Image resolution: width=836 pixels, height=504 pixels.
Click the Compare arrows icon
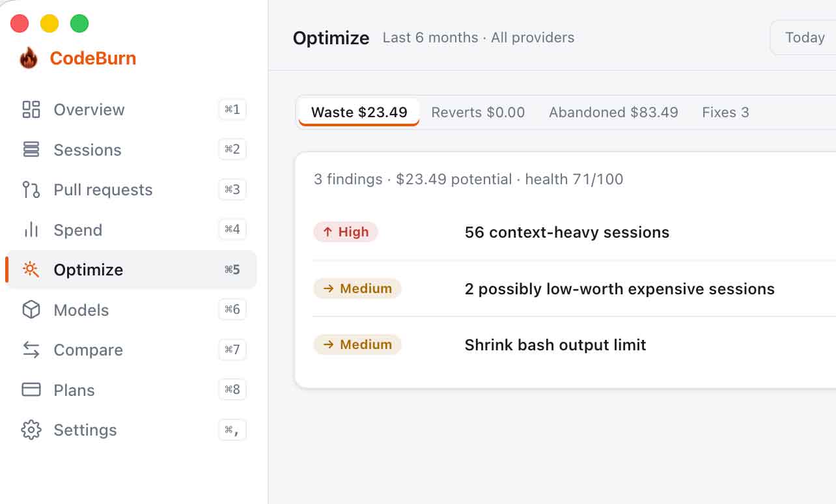(x=31, y=350)
